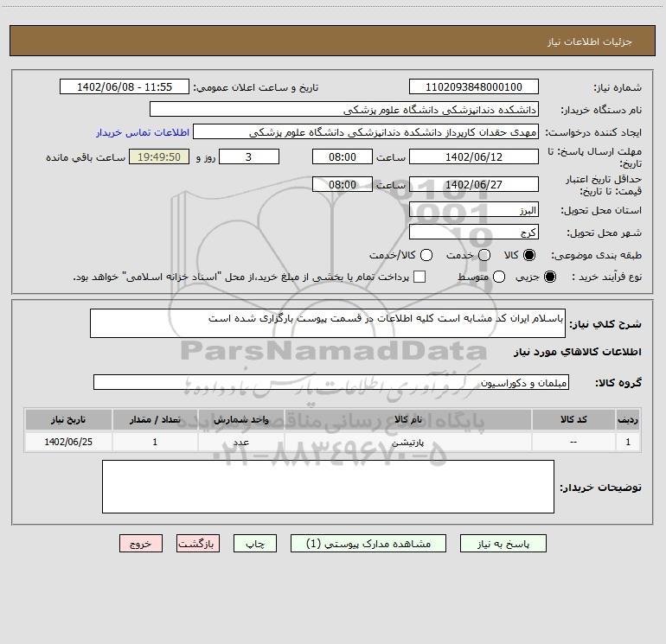The height and width of the screenshot is (644, 666).
Task: Click the response deadline time 08:00 field
Action: click(343, 156)
